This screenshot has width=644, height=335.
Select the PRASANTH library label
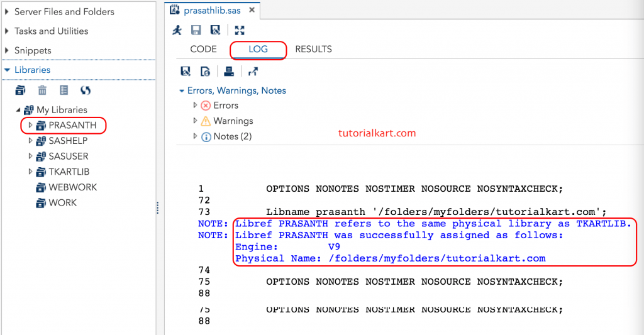coord(72,125)
